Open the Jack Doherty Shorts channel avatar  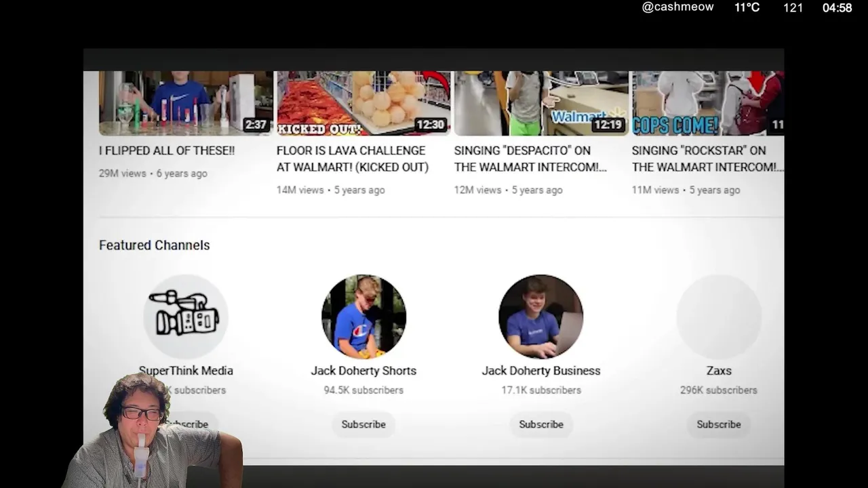363,317
